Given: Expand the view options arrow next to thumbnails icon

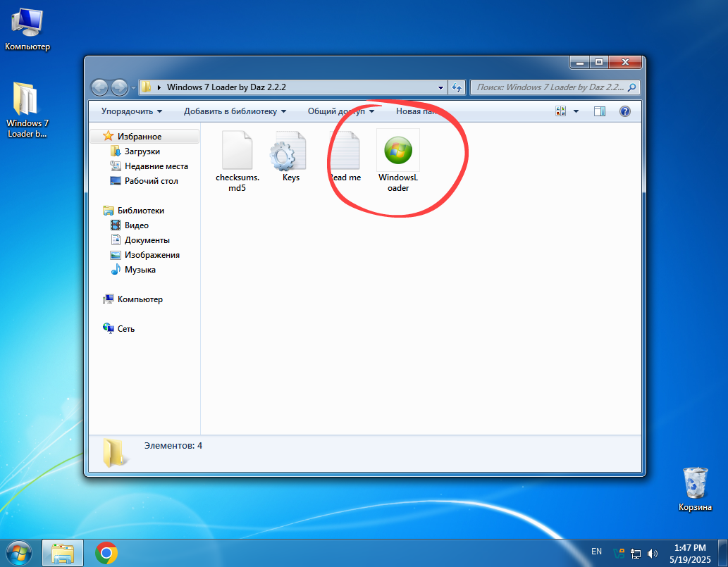Looking at the screenshot, I should pyautogui.click(x=574, y=111).
